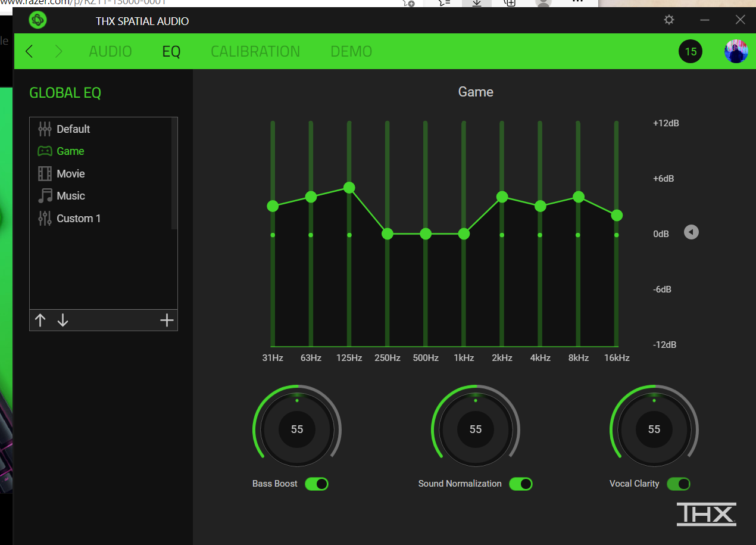Click the +12dB scale label
The height and width of the screenshot is (545, 756).
[666, 123]
